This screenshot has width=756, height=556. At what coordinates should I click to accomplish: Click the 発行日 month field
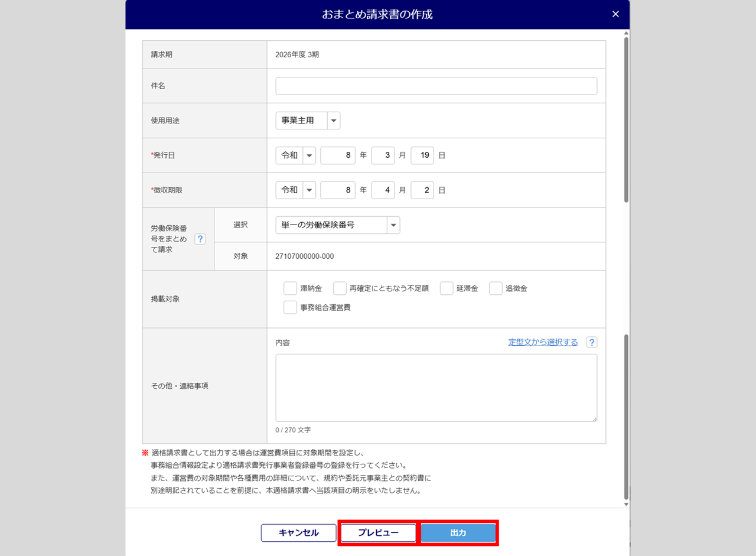pyautogui.click(x=383, y=155)
